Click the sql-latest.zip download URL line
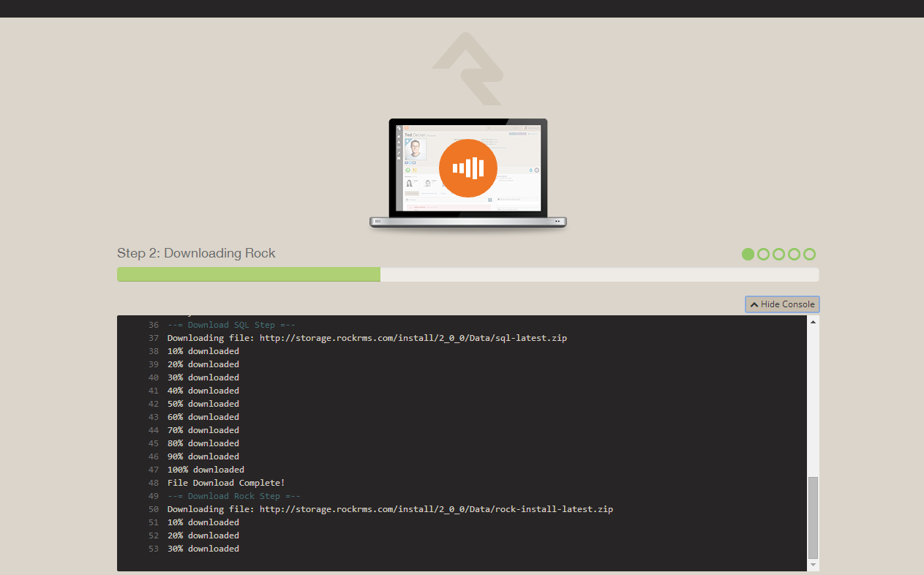 (x=367, y=338)
